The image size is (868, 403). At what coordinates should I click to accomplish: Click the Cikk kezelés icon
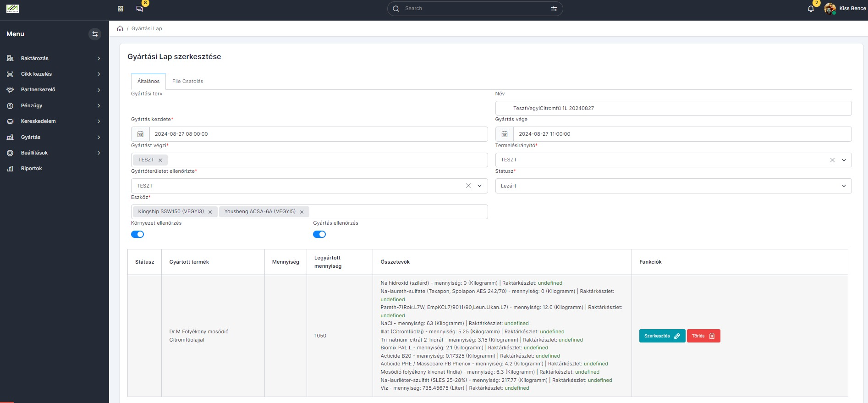[x=10, y=74]
